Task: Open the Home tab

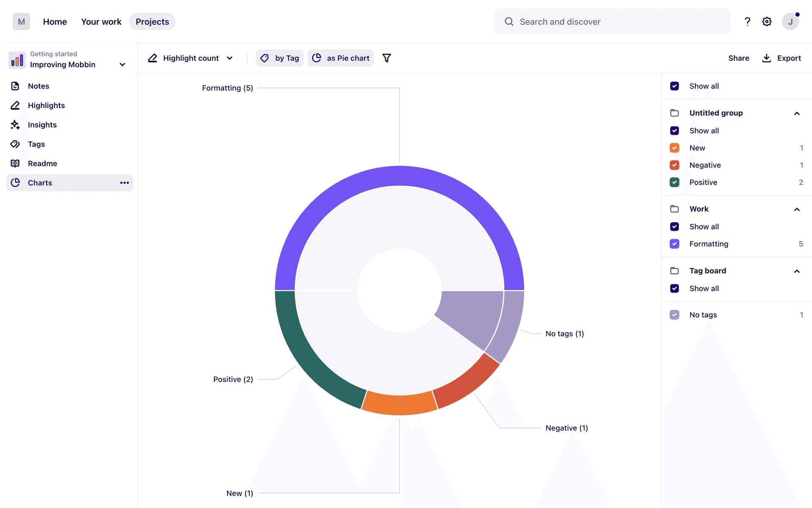Action: click(55, 22)
